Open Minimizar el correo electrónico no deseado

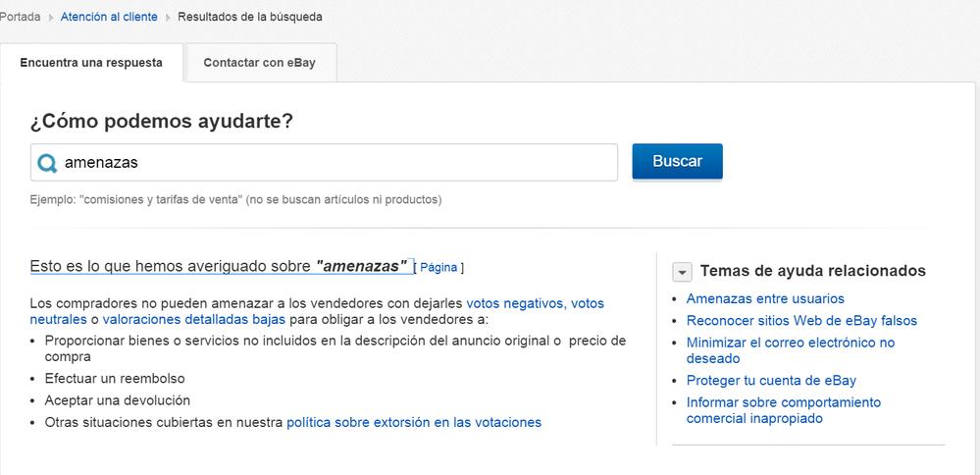click(791, 350)
